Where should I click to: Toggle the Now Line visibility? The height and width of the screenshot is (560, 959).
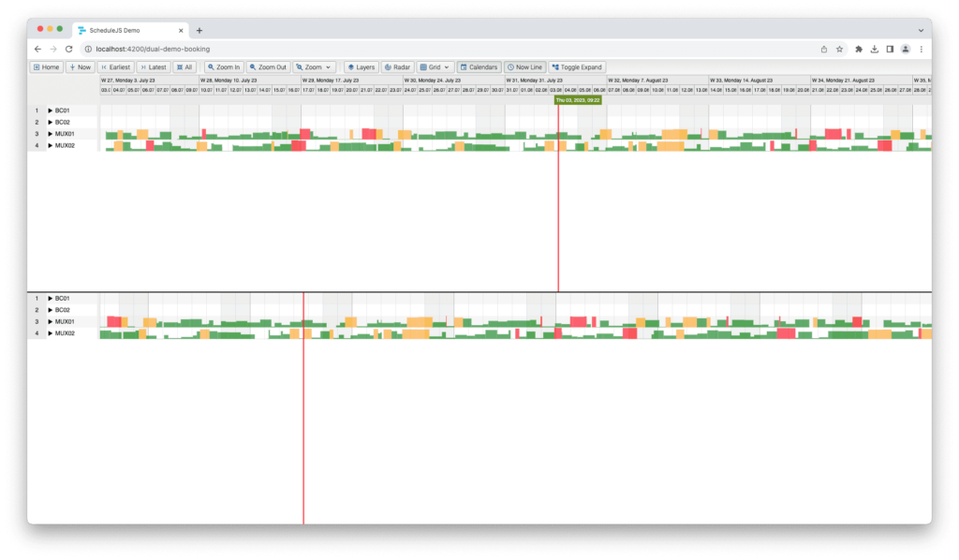point(524,66)
